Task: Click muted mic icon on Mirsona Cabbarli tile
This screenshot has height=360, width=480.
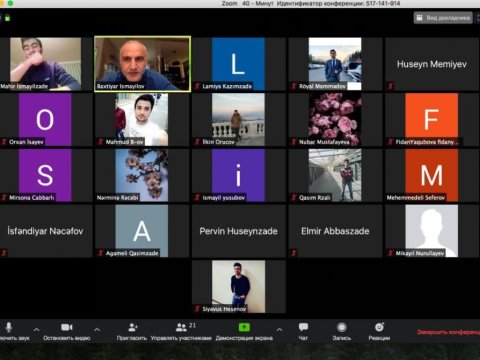Action: click(4, 198)
